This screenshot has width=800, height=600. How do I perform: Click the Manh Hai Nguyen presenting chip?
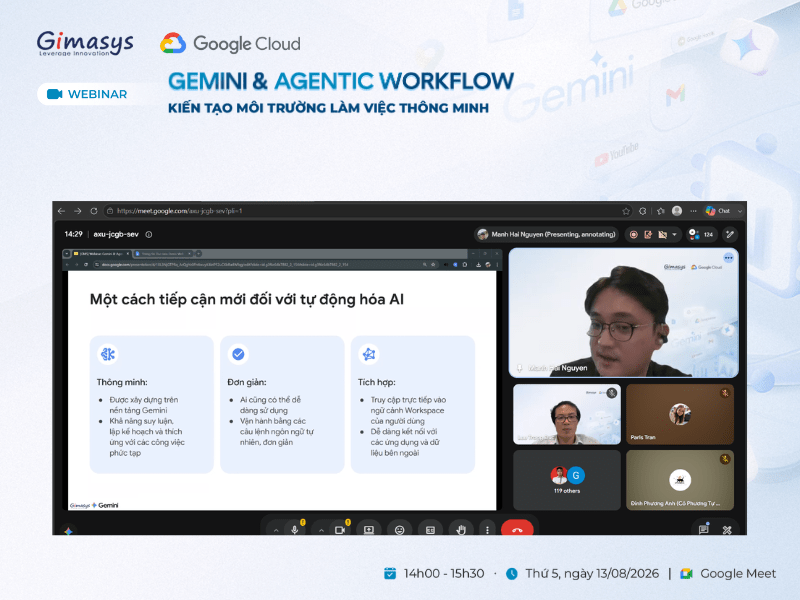(x=546, y=234)
